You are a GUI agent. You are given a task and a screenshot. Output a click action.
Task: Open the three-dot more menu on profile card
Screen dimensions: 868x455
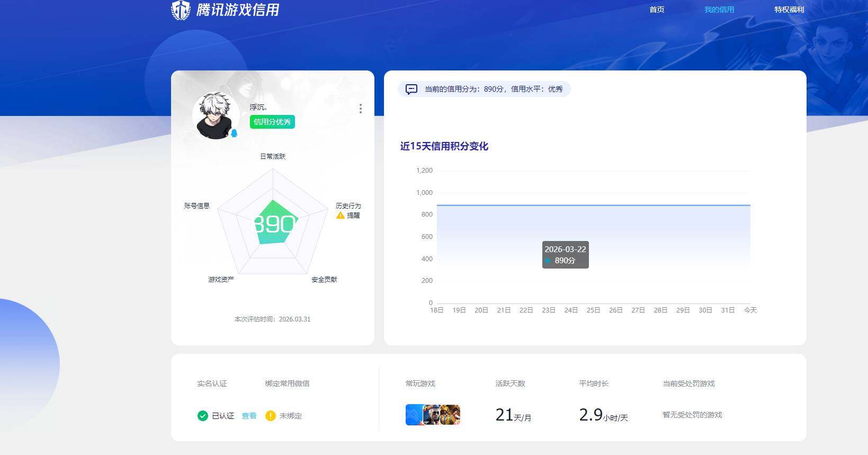[361, 109]
